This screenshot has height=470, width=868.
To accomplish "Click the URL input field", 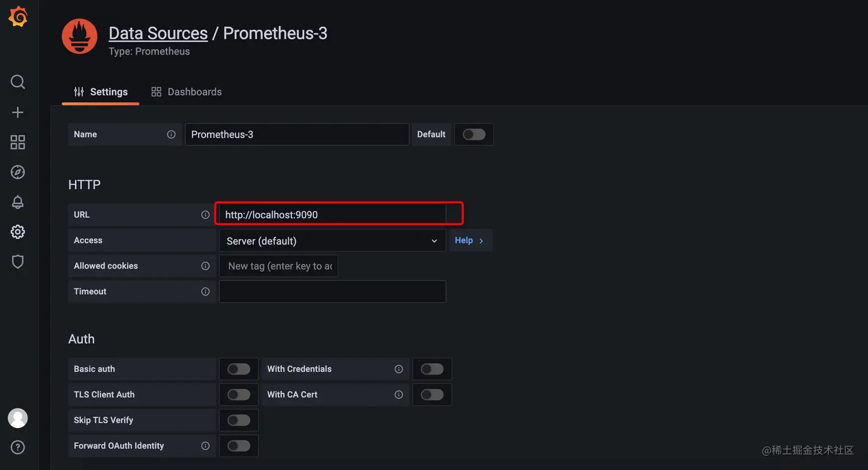I will click(333, 215).
